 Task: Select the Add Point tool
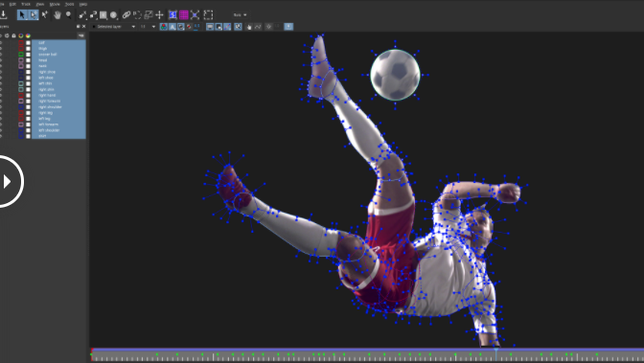44,15
